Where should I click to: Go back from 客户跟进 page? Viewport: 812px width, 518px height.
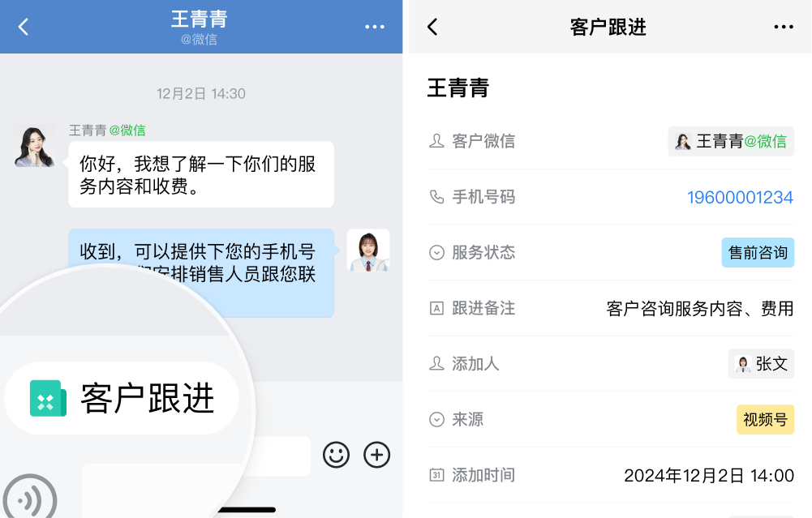[433, 27]
